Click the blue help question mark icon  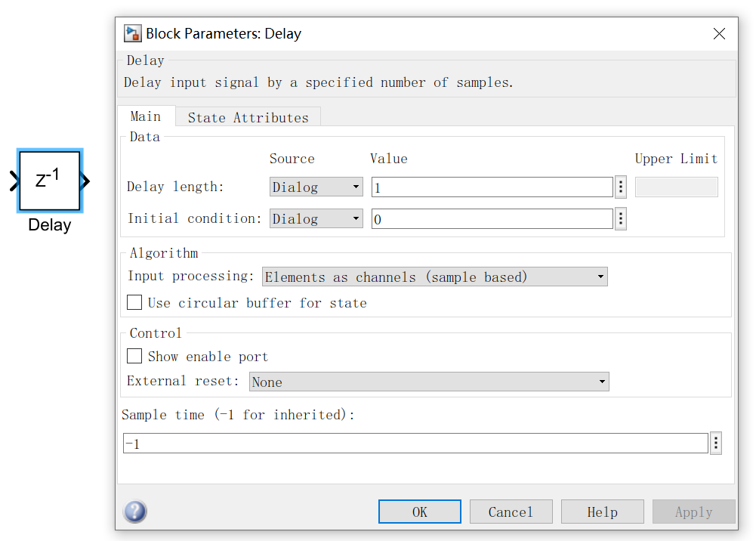[135, 512]
